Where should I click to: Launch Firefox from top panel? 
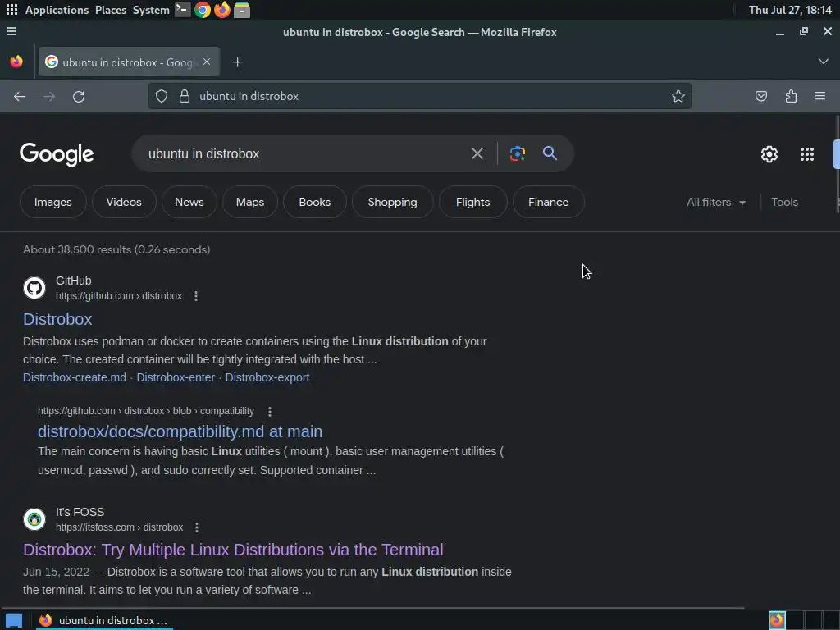pyautogui.click(x=221, y=10)
